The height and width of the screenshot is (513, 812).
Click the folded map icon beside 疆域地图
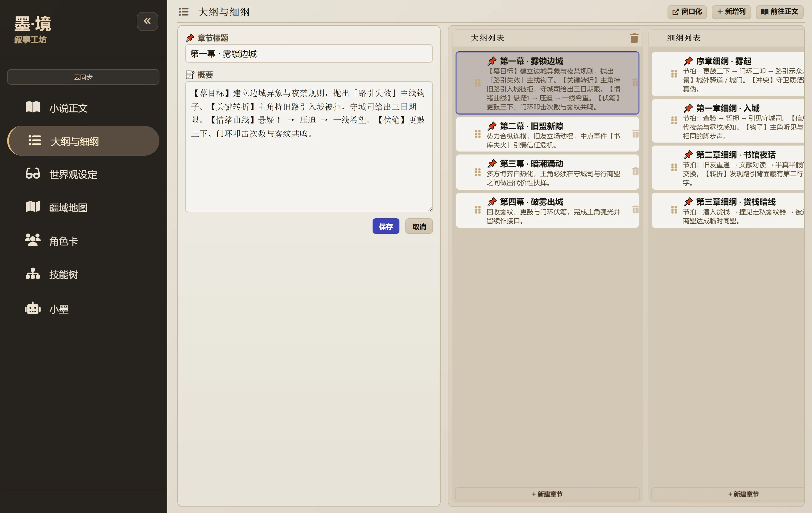33,207
